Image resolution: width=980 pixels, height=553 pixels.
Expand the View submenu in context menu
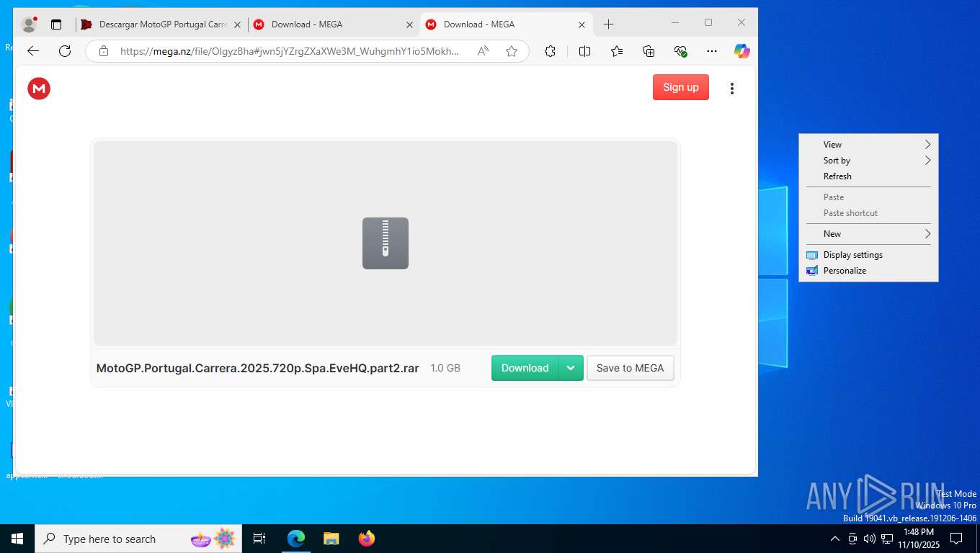[x=868, y=145]
